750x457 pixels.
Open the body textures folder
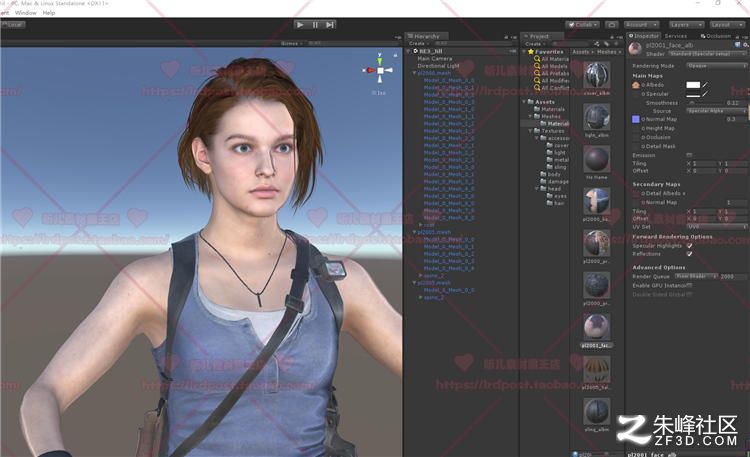click(551, 174)
